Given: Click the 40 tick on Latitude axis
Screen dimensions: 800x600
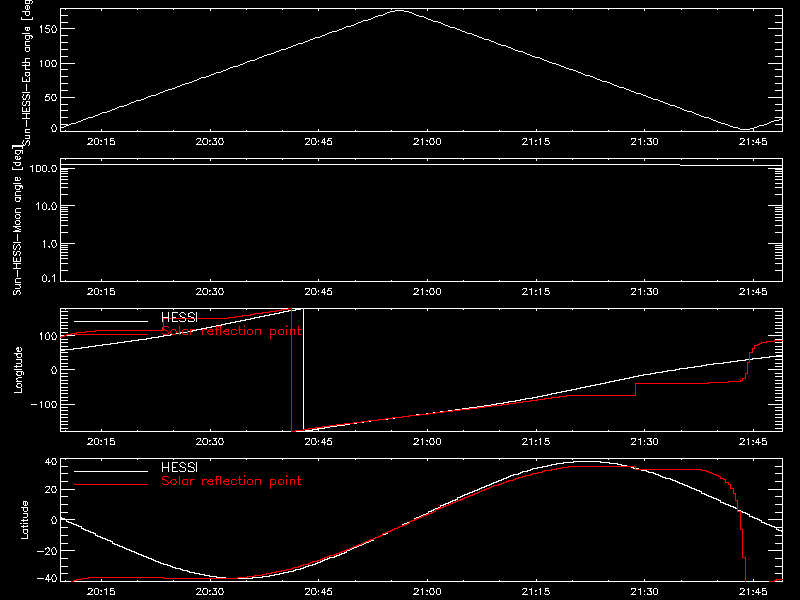Looking at the screenshot, I should point(51,462).
